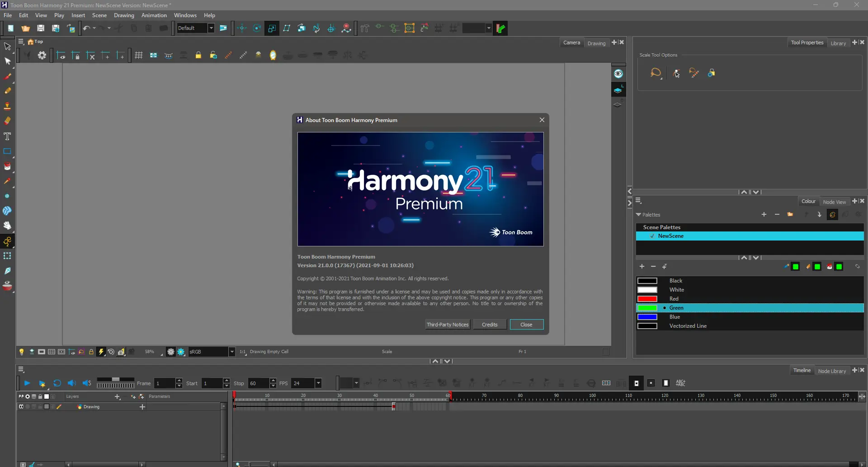Toggle sound scrubbing icon

point(87,383)
